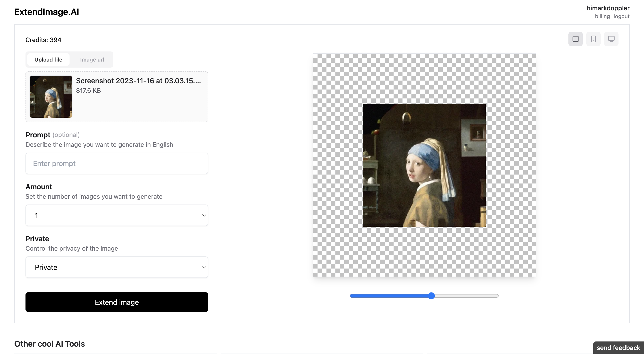Open the Private privacy dropdown

pyautogui.click(x=117, y=267)
